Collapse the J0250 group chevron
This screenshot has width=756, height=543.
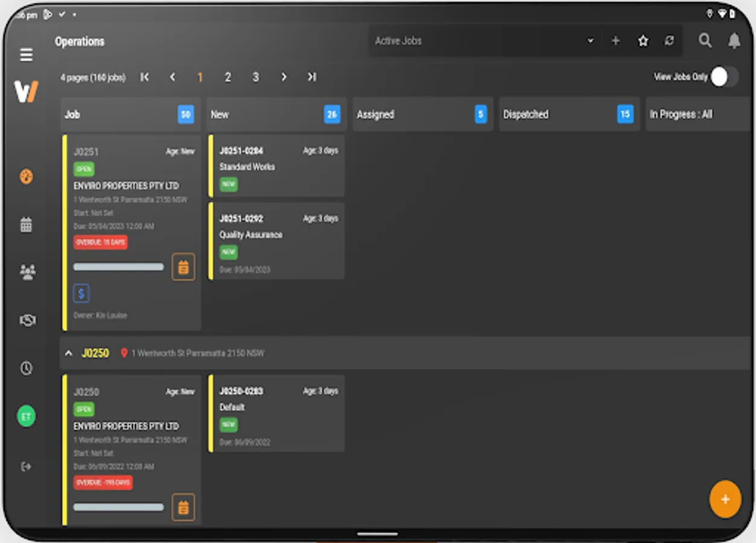click(x=69, y=353)
